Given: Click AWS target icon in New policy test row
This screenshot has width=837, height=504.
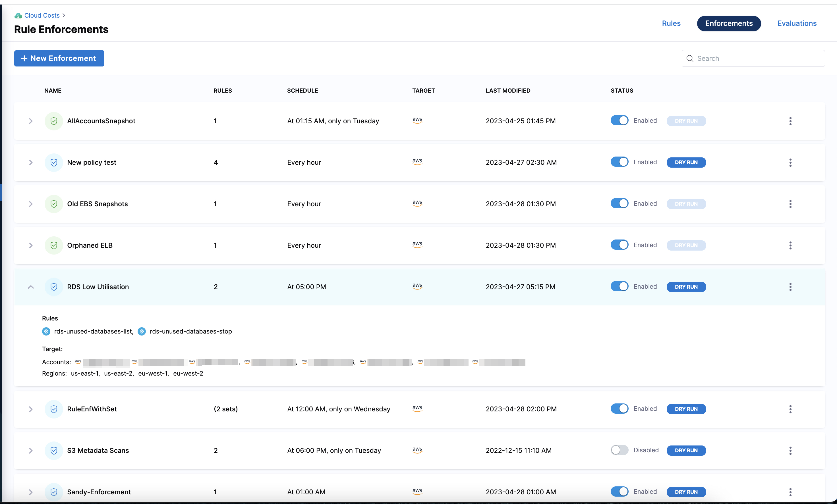Looking at the screenshot, I should click(417, 162).
